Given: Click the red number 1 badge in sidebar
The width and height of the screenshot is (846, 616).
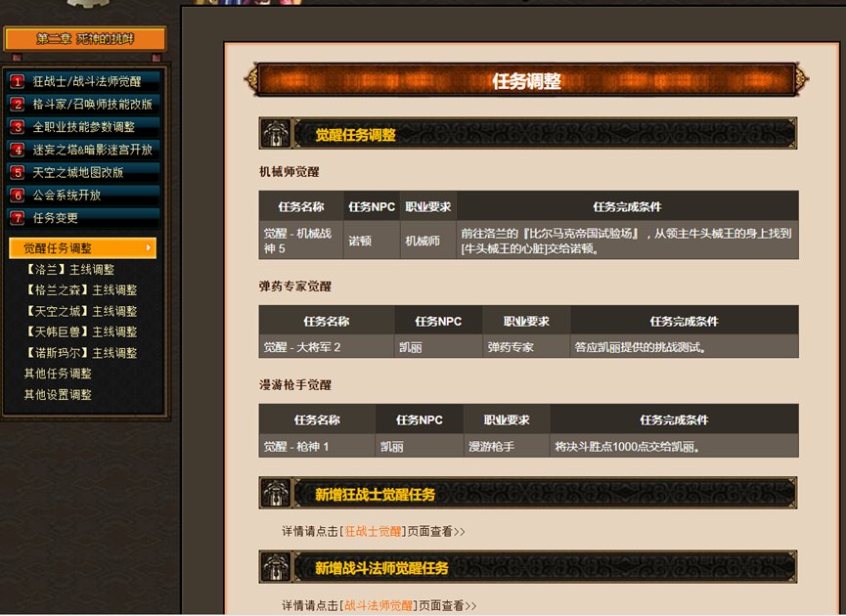Looking at the screenshot, I should [x=18, y=81].
